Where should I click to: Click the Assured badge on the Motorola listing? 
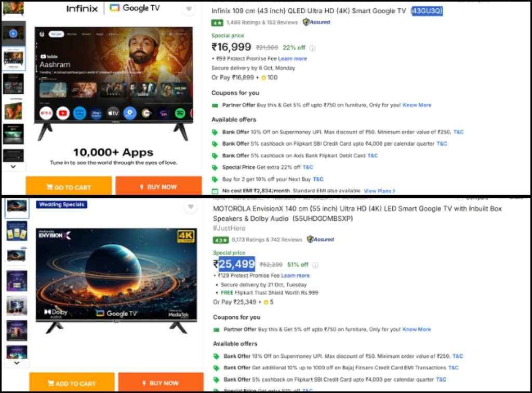[320, 239]
